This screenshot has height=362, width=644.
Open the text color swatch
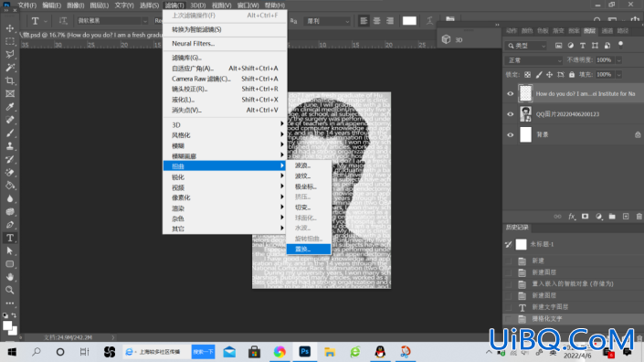(409, 20)
